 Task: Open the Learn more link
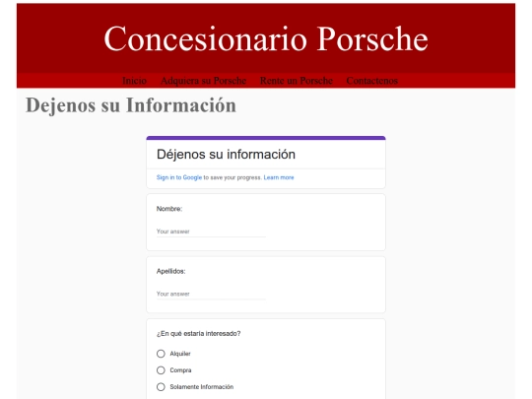click(279, 177)
